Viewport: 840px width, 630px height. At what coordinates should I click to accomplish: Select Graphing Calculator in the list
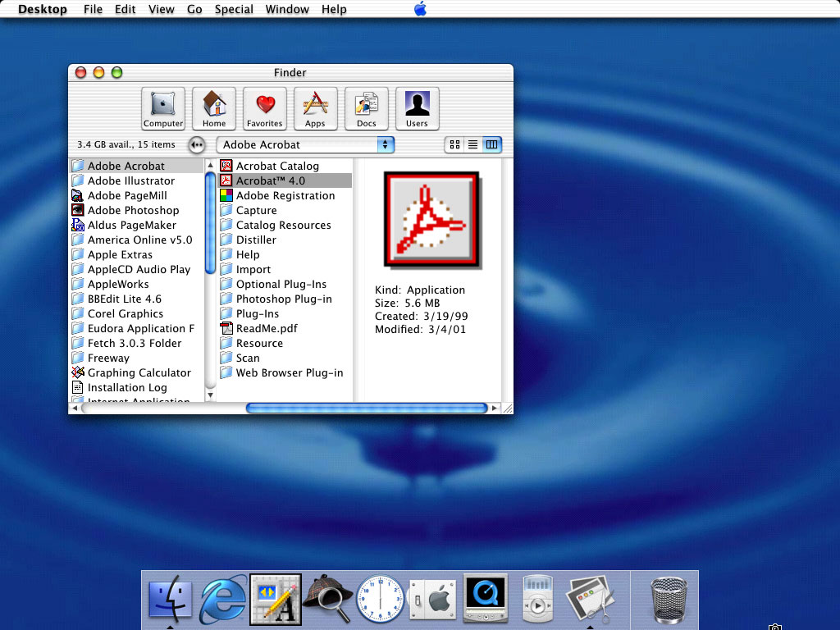tap(137, 373)
